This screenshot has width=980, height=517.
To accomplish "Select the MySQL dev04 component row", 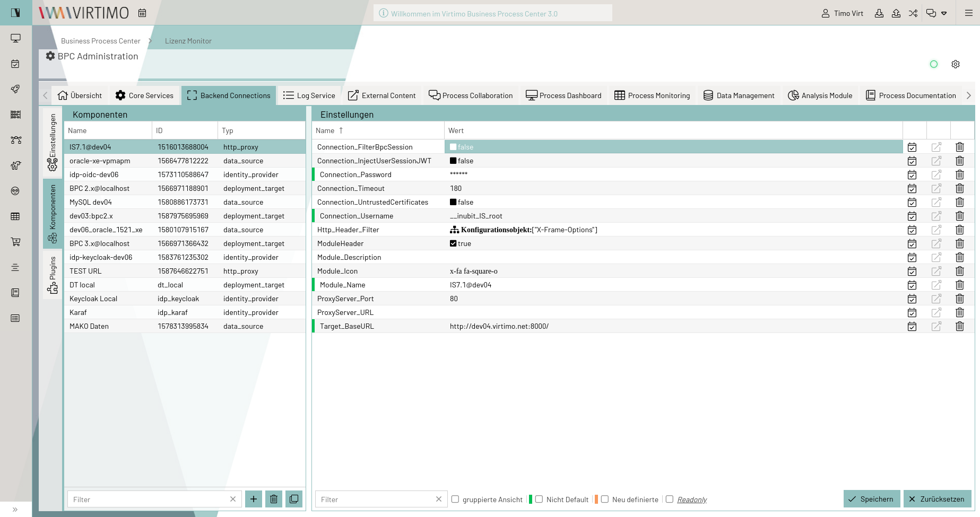I will click(185, 202).
